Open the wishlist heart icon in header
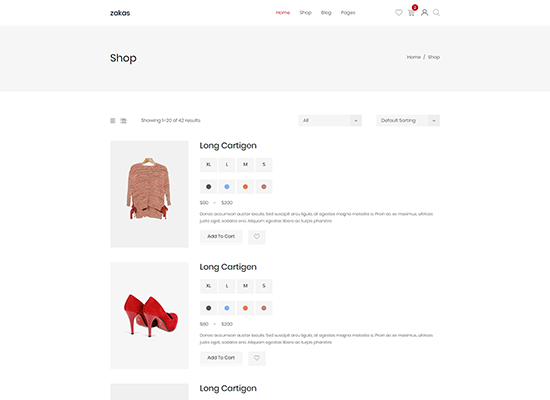Image resolution: width=550 pixels, height=400 pixels. 398,13
